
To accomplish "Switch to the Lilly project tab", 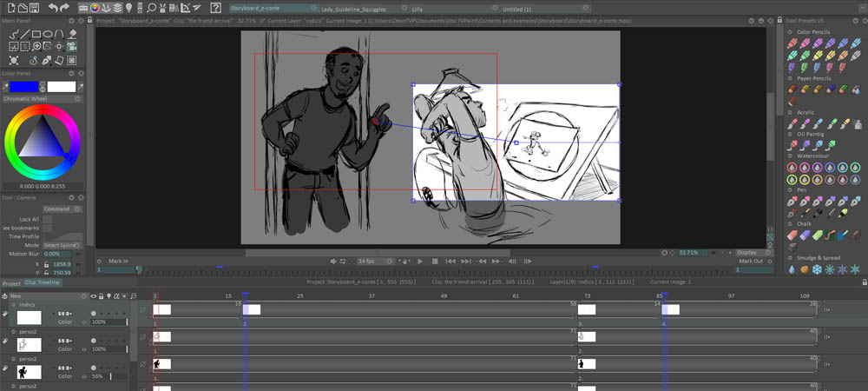I will click(418, 10).
